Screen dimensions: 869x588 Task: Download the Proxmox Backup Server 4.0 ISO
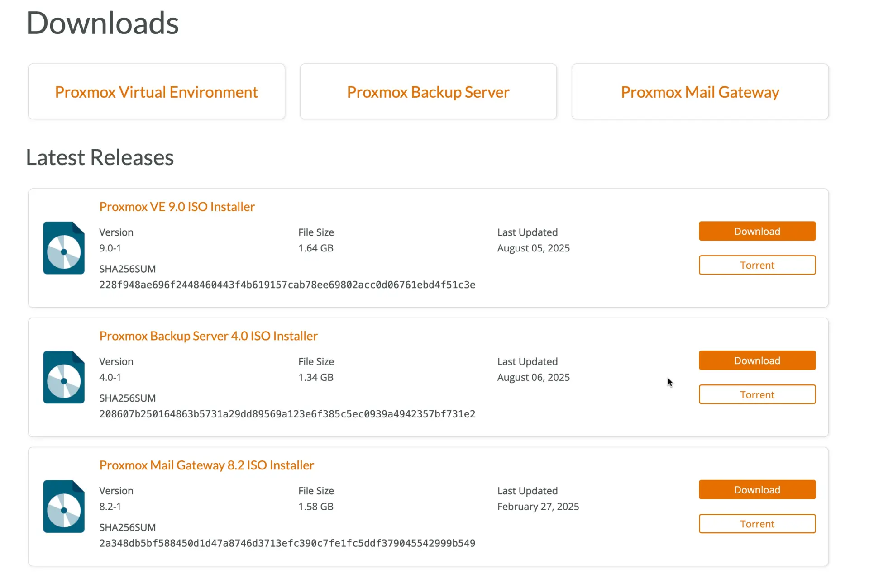[x=757, y=360]
